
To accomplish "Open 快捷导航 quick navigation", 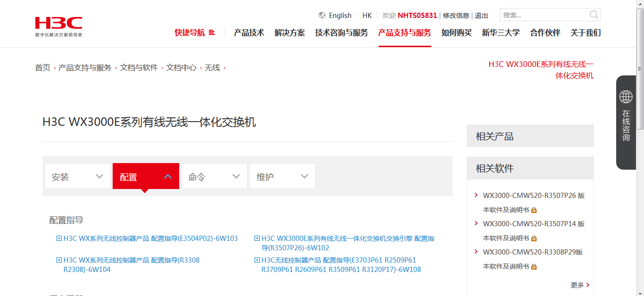I will tap(190, 33).
